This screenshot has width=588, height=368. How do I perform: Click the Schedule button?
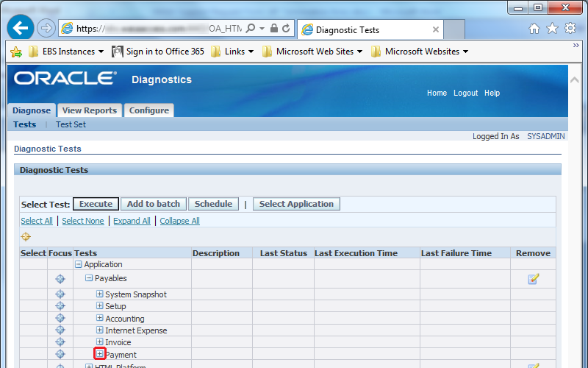point(213,204)
